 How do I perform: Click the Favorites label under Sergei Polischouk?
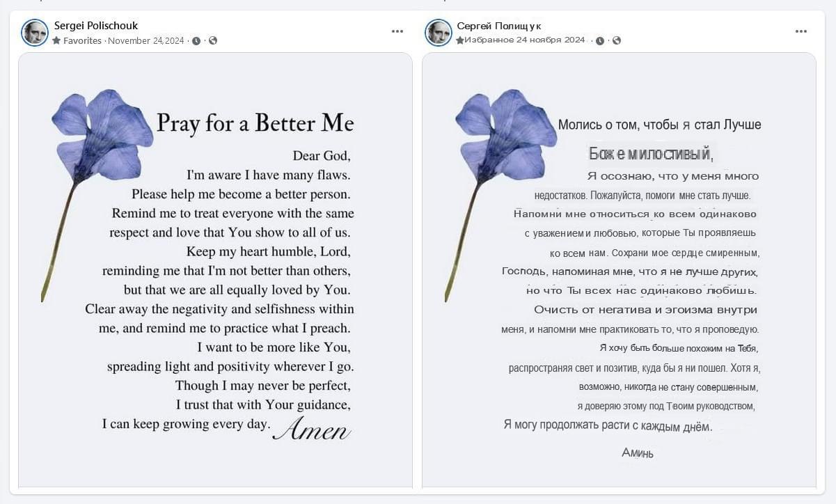pos(82,41)
